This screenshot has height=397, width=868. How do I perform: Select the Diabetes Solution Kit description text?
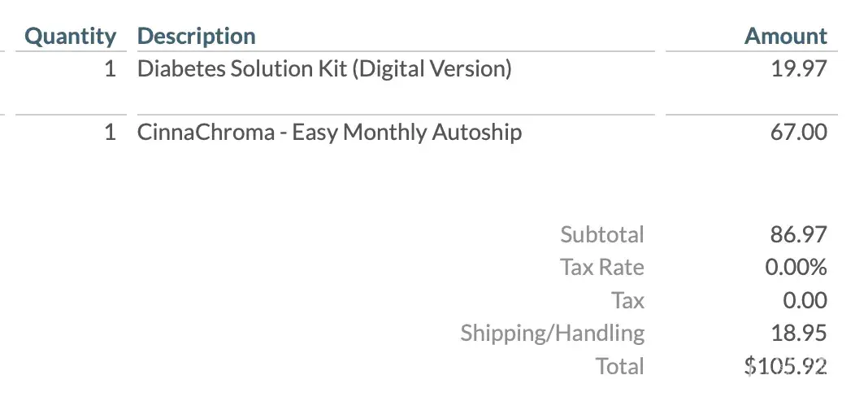324,69
